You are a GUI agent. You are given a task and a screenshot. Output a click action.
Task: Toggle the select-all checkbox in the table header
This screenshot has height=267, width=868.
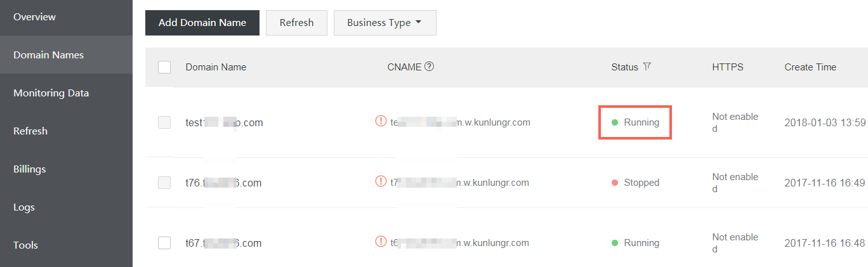pyautogui.click(x=164, y=67)
